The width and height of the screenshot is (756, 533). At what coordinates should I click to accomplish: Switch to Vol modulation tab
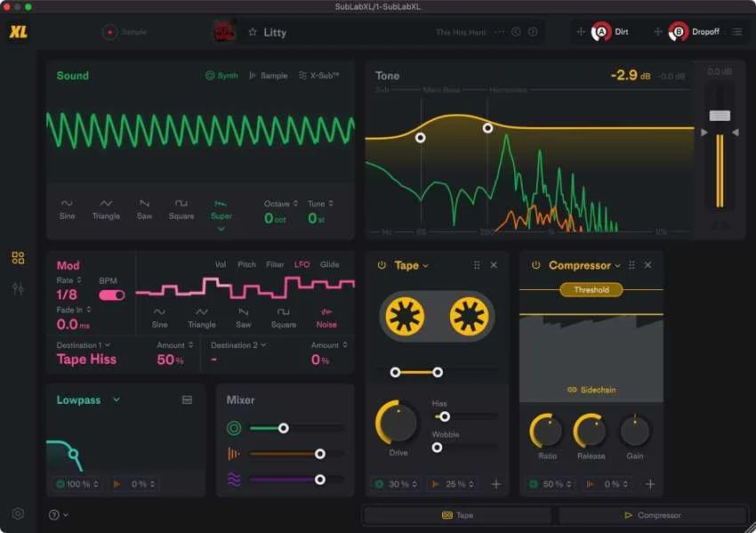(x=221, y=264)
